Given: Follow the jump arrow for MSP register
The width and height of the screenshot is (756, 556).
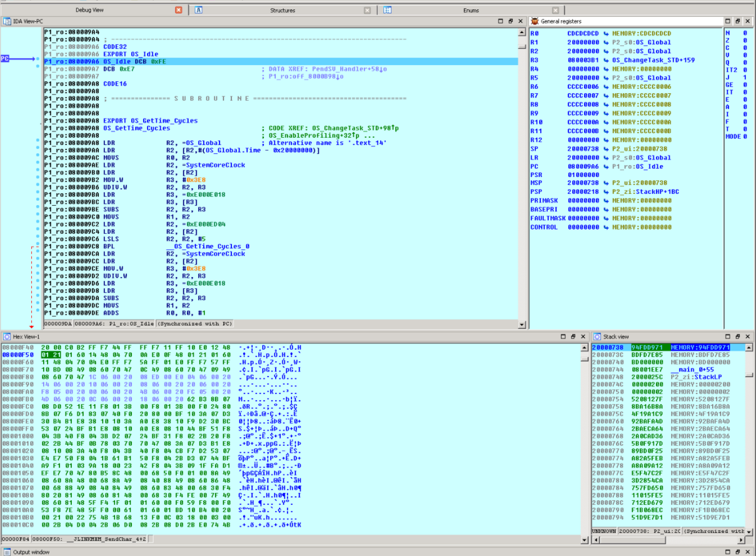Looking at the screenshot, I should 607,183.
